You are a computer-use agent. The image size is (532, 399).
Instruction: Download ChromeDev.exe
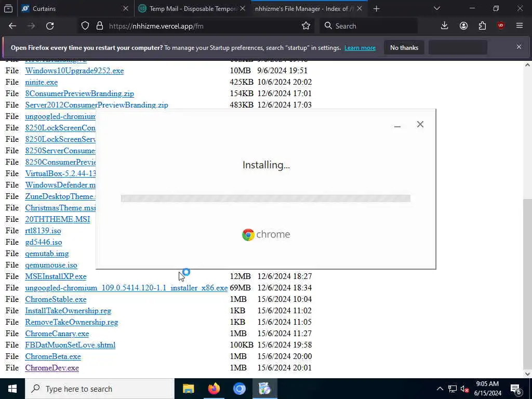pyautogui.click(x=52, y=368)
